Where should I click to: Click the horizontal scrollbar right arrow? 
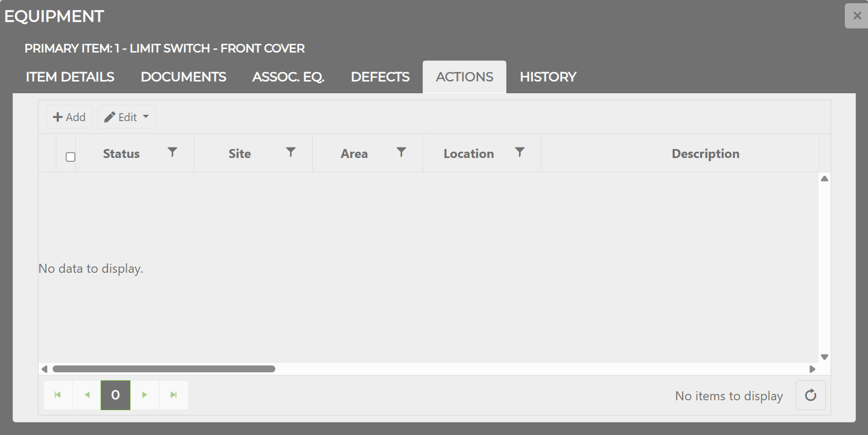pyautogui.click(x=812, y=369)
